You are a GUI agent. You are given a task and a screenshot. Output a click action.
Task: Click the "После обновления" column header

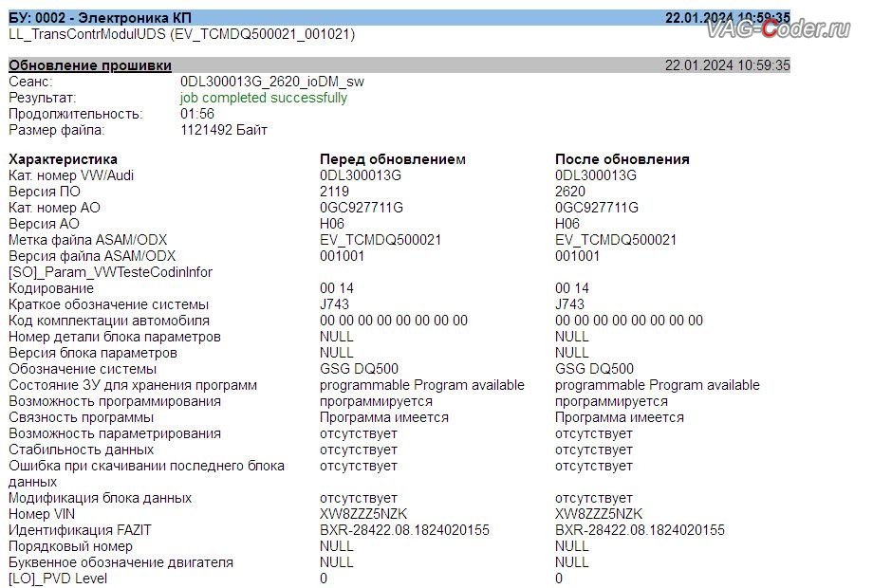[x=622, y=159]
